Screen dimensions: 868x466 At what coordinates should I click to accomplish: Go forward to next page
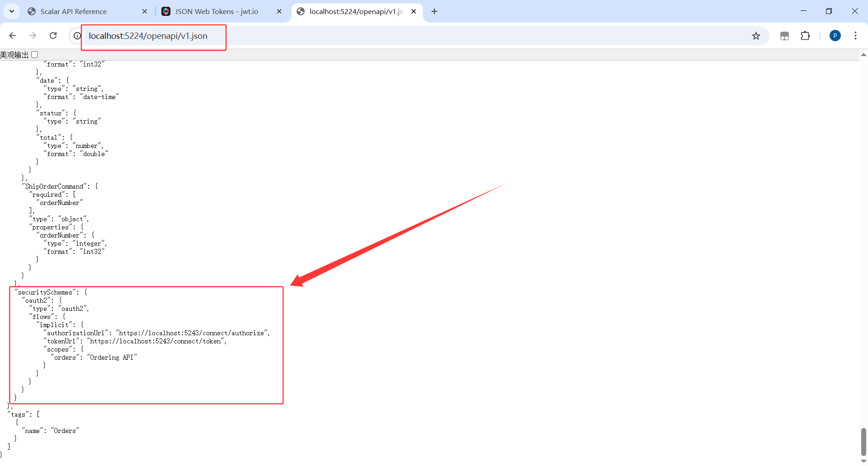[x=33, y=36]
